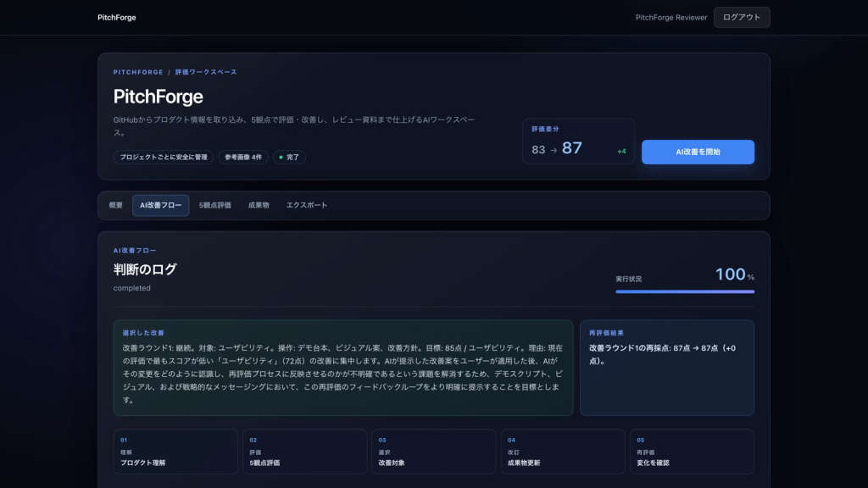Switch to the 概要 tab

(x=115, y=205)
